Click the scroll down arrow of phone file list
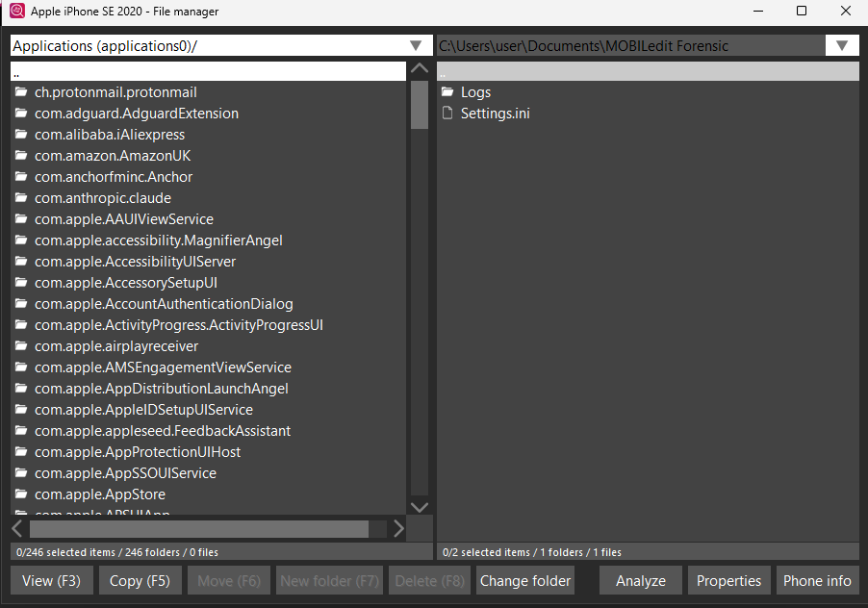868x608 pixels. click(x=420, y=507)
